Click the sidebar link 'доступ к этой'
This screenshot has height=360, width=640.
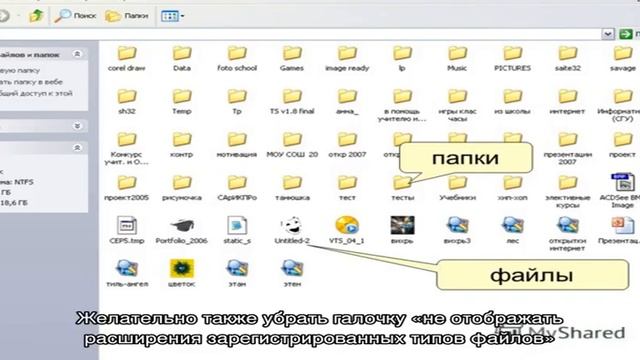click(36, 93)
